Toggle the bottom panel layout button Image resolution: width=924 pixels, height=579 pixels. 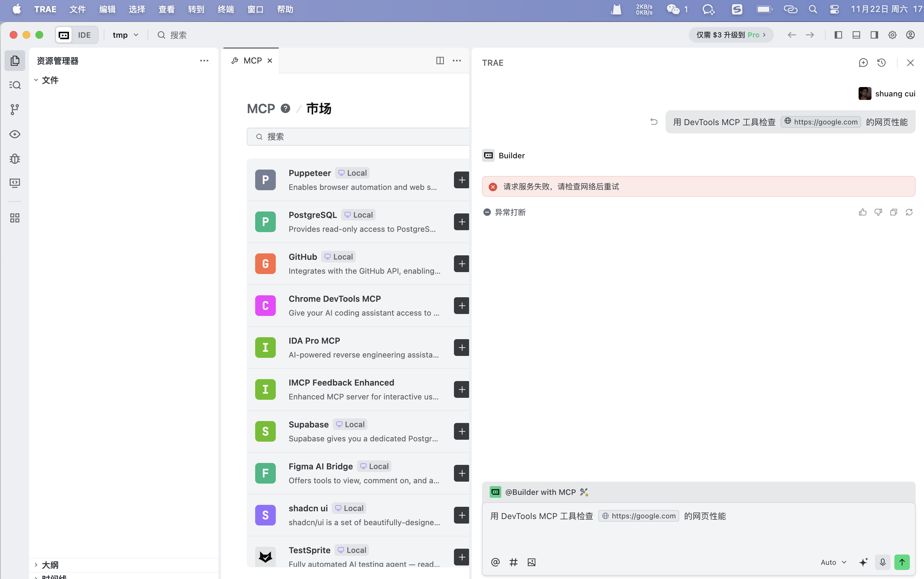click(x=856, y=35)
